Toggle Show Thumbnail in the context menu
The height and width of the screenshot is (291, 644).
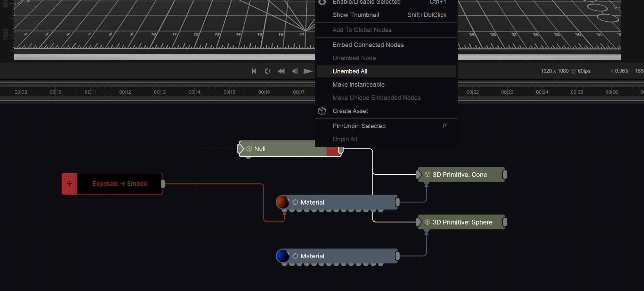point(356,15)
